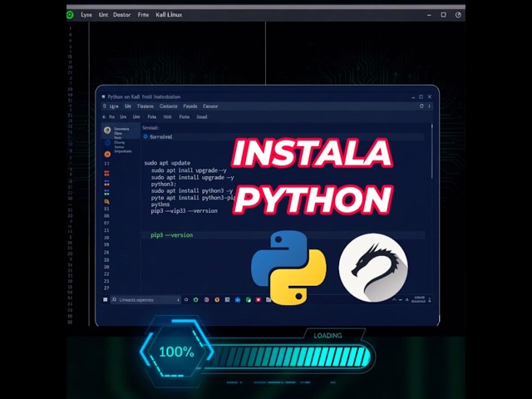Image resolution: width=532 pixels, height=399 pixels.
Task: Click the blue and green grid sidebar icon
Action: coord(106,192)
